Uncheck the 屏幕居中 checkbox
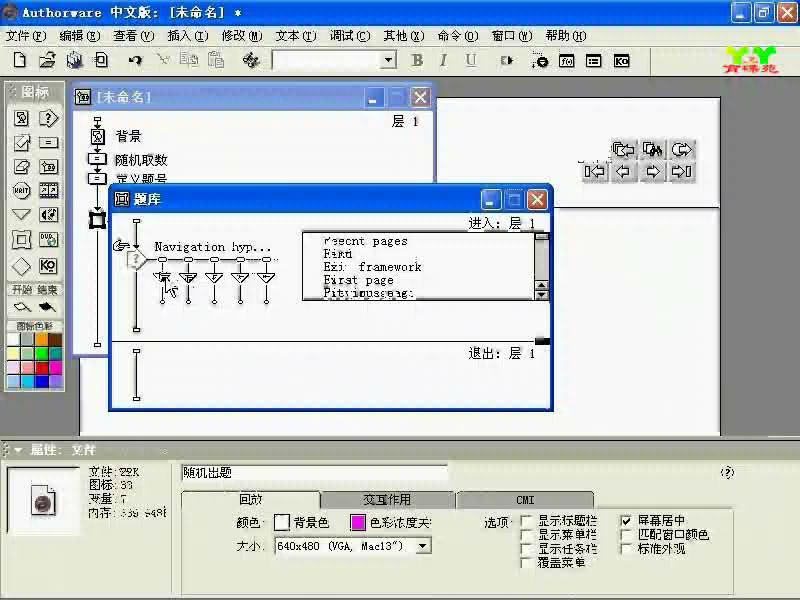 tap(626, 521)
